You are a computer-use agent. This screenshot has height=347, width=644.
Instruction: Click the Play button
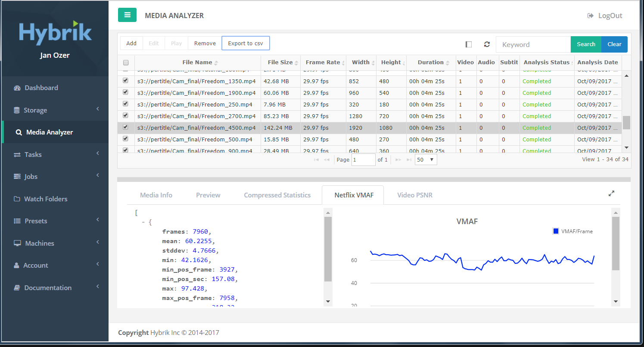(x=177, y=44)
